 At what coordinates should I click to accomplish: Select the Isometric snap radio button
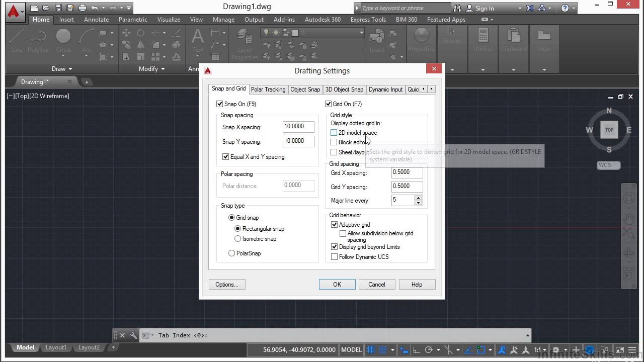(238, 239)
